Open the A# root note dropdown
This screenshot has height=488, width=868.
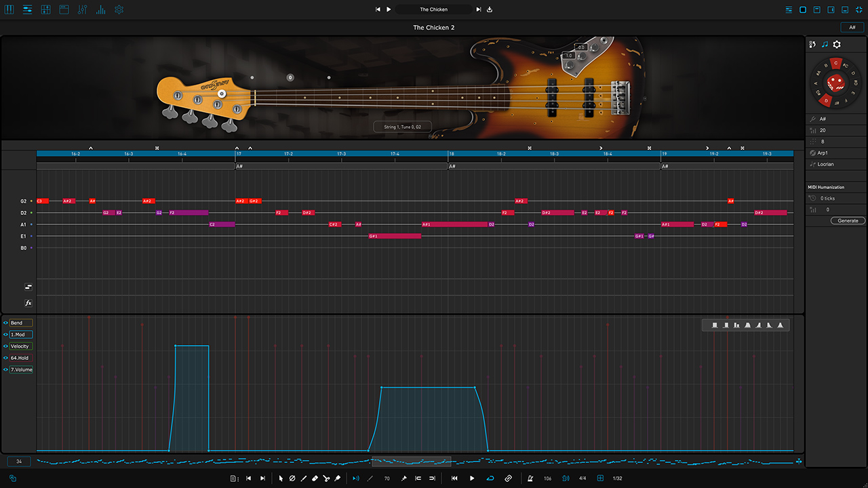[837, 119]
